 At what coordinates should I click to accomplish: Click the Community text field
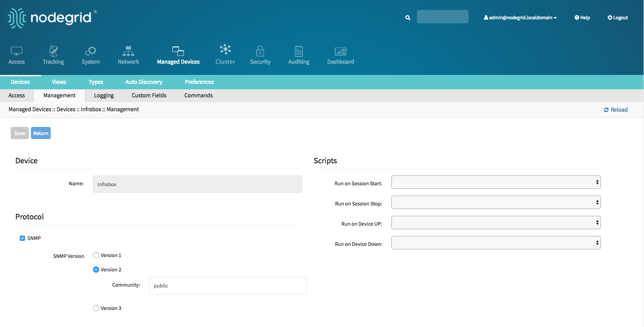228,285
